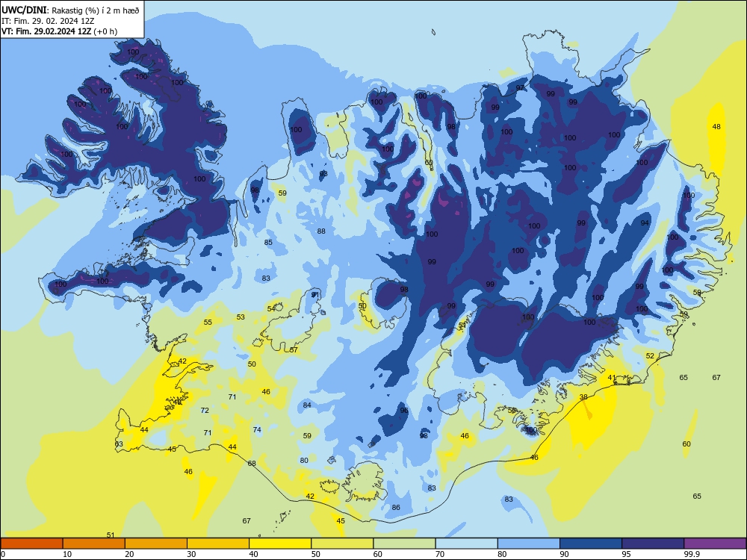Click the 70 label under the legend
747x560 pixels.
coord(440,554)
